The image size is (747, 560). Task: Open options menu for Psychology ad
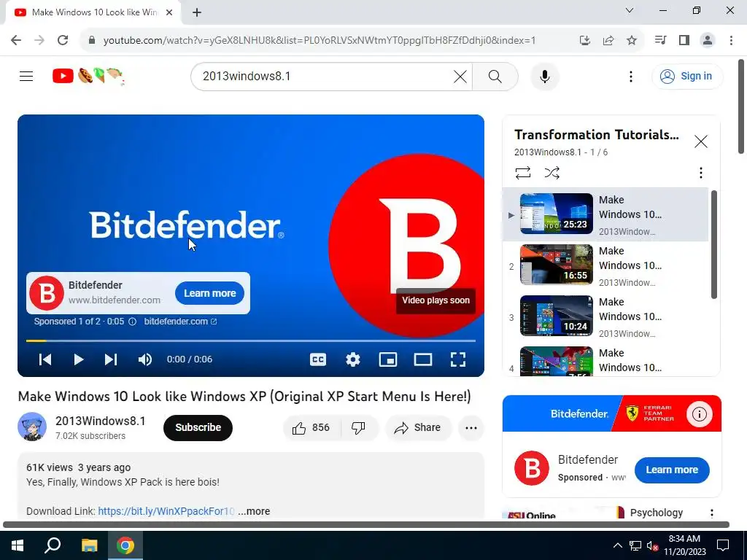click(711, 513)
